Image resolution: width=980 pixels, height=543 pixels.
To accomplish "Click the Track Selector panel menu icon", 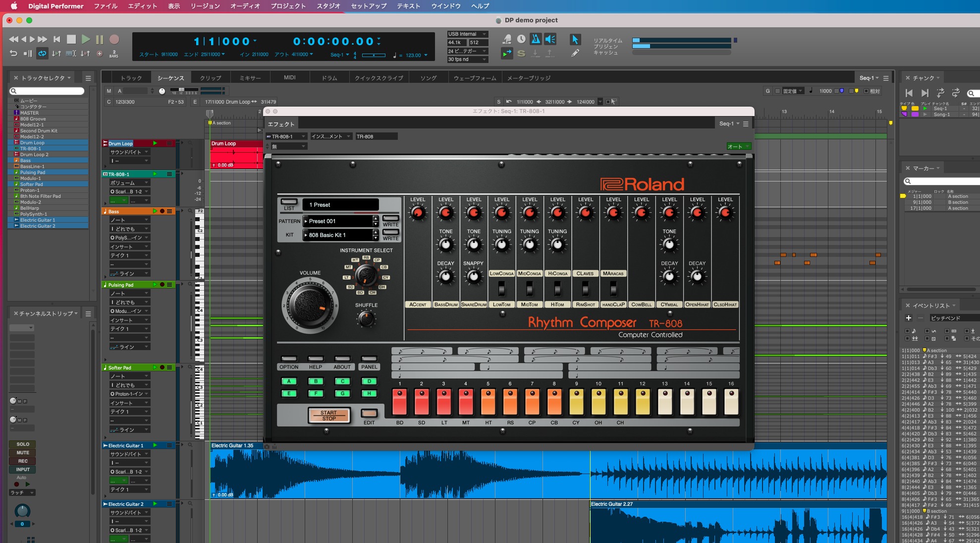I will [88, 78].
